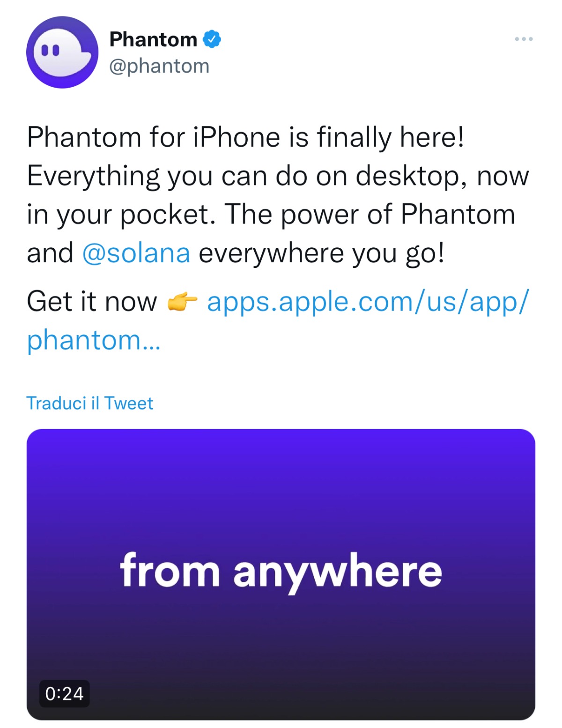Open the Phantom ghost profile avatar
Screen dimensions: 562x728
click(x=62, y=52)
